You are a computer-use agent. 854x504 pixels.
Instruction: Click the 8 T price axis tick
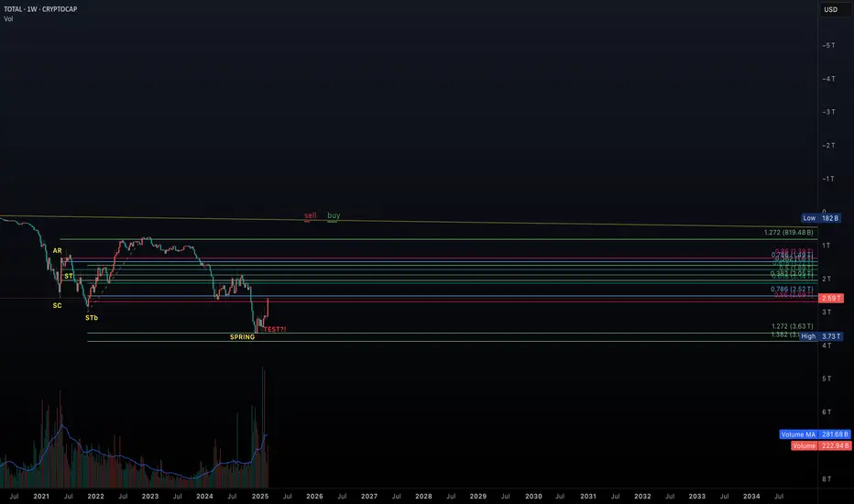click(x=827, y=479)
